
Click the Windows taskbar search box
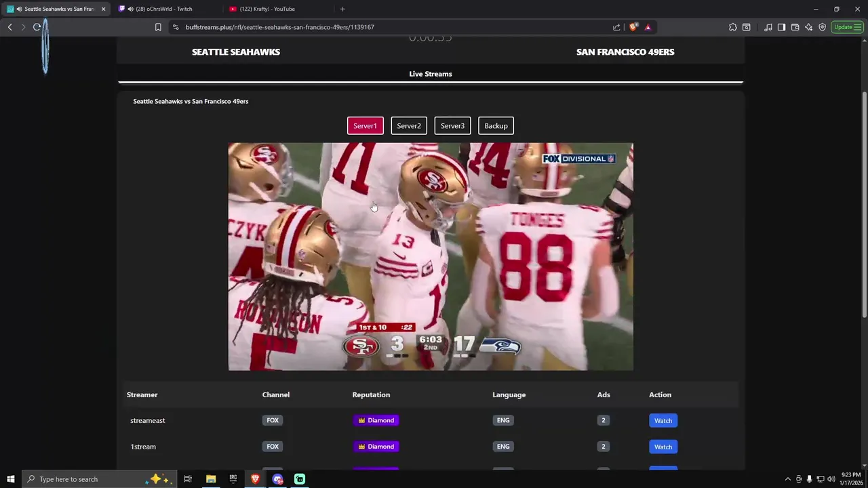click(100, 479)
